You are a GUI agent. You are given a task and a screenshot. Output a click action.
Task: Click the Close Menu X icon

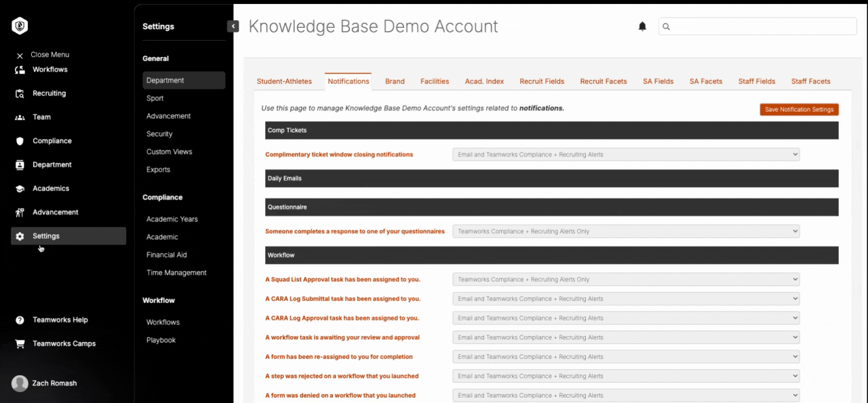tap(20, 56)
